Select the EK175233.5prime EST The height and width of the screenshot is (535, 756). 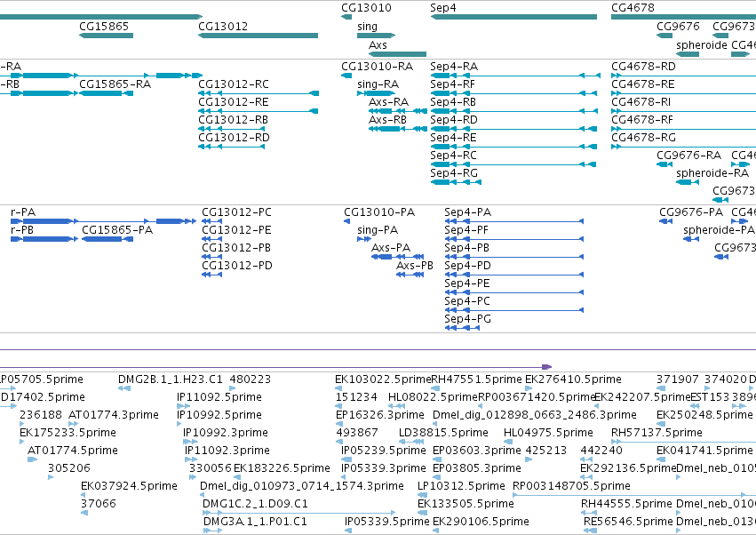22,442
